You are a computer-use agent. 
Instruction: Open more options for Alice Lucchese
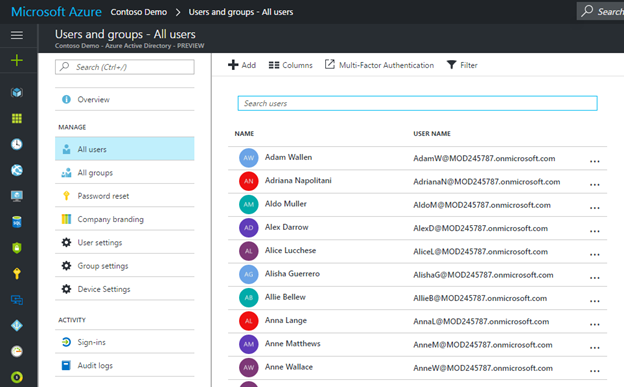click(595, 254)
